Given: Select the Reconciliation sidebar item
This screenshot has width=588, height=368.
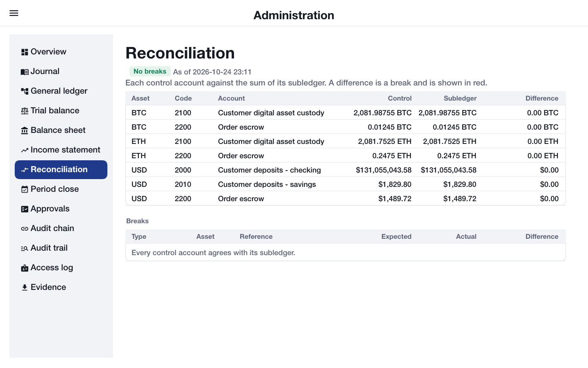Looking at the screenshot, I should [x=61, y=170].
